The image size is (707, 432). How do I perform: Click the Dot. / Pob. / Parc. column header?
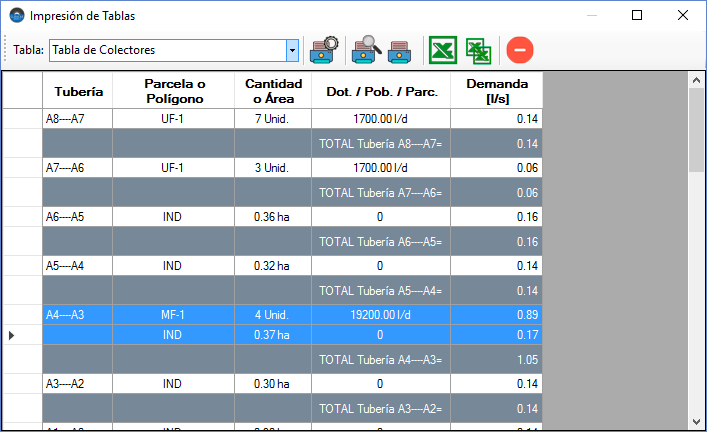click(381, 91)
